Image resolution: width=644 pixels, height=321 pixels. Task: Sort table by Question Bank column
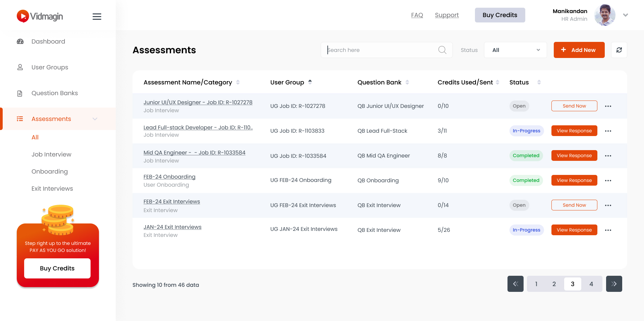407,82
